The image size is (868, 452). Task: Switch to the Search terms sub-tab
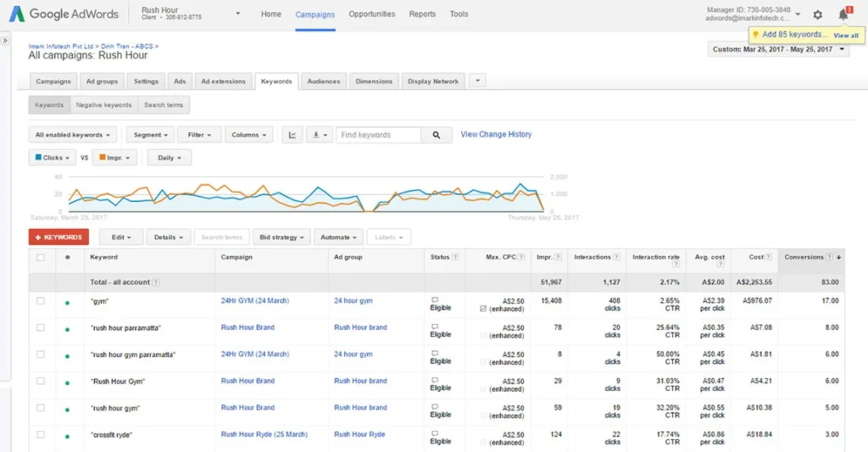tap(164, 104)
